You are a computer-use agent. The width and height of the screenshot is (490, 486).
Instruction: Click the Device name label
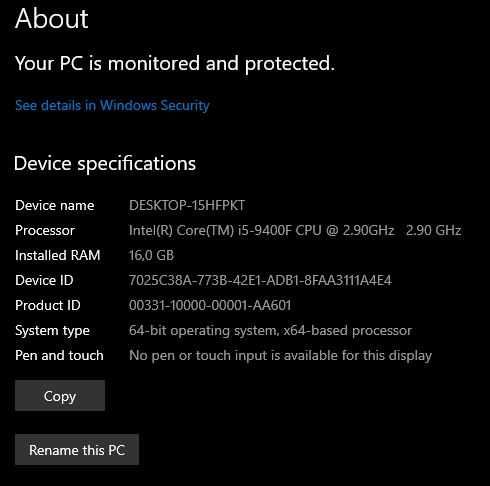tap(55, 205)
